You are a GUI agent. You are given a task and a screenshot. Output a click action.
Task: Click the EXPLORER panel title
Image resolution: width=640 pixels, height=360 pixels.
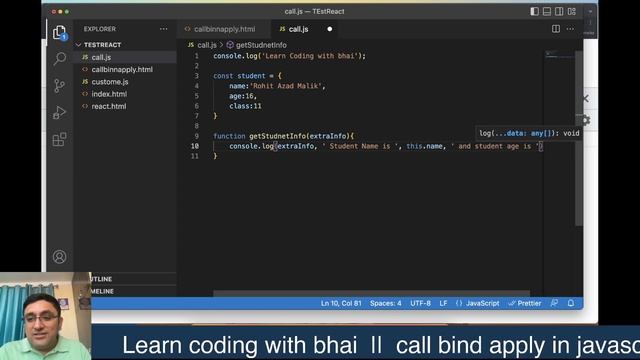click(100, 29)
